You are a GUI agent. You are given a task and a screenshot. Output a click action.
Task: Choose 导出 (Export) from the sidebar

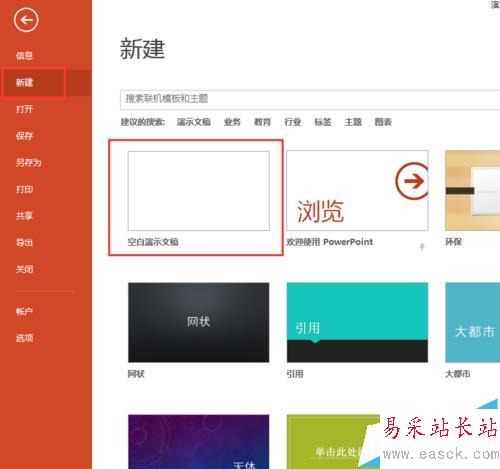coord(24,242)
